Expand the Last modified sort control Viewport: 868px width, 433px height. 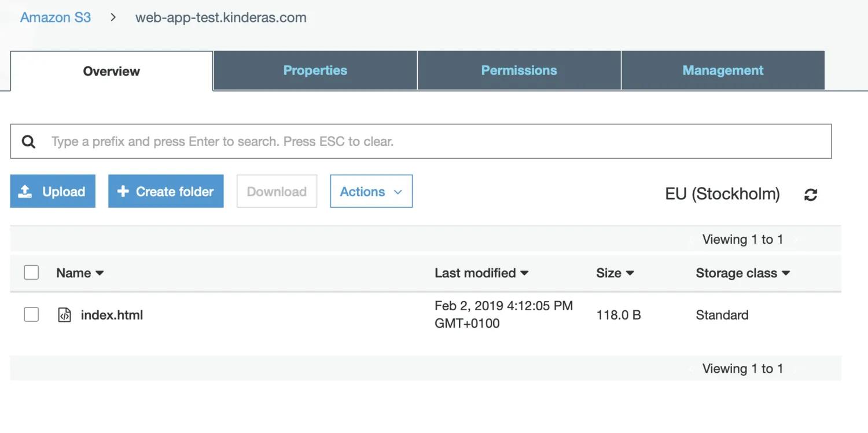pos(524,273)
